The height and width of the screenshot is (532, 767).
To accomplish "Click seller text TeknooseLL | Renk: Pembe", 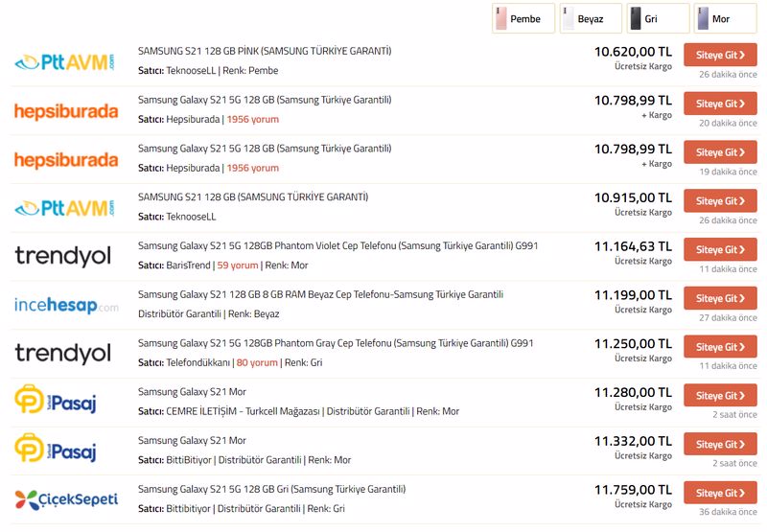I will pos(222,70).
